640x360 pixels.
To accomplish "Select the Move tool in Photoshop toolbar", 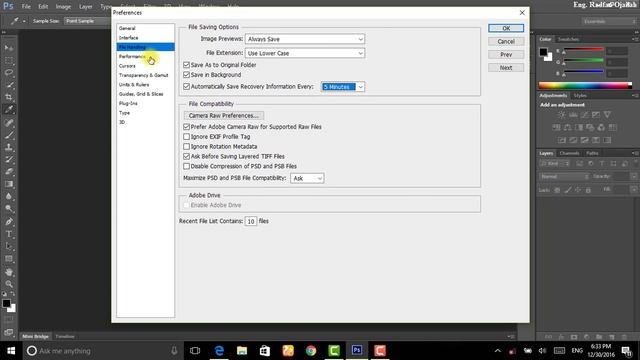I will pyautogui.click(x=9, y=48).
